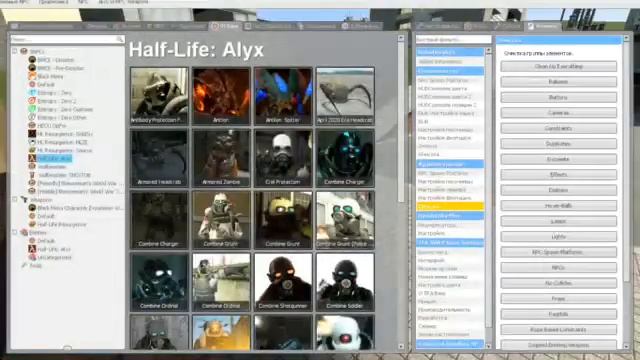
Task: Click the Ragdolls cleanup button
Action: (x=558, y=314)
